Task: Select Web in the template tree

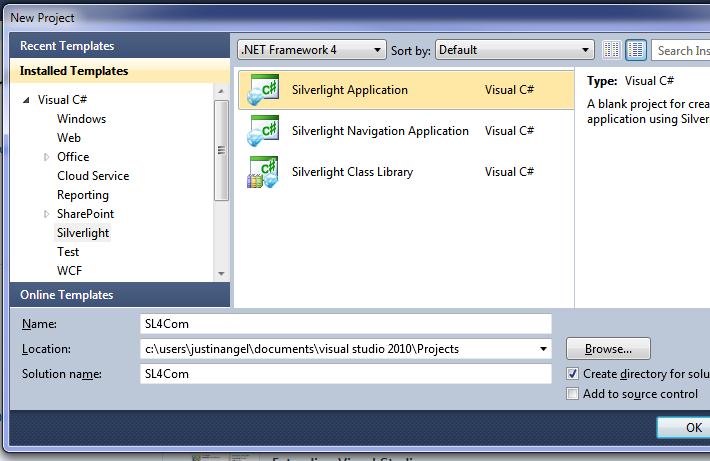Action: coord(69,138)
